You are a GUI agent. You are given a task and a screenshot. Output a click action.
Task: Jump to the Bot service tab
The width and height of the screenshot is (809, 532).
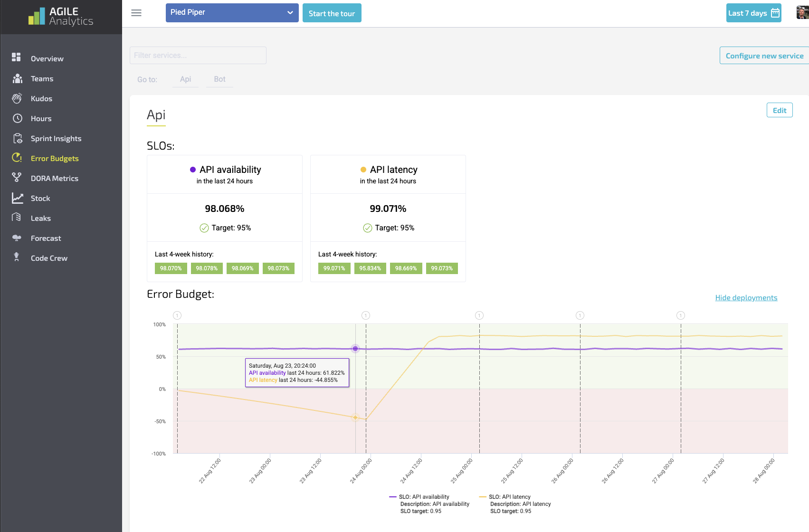tap(219, 79)
